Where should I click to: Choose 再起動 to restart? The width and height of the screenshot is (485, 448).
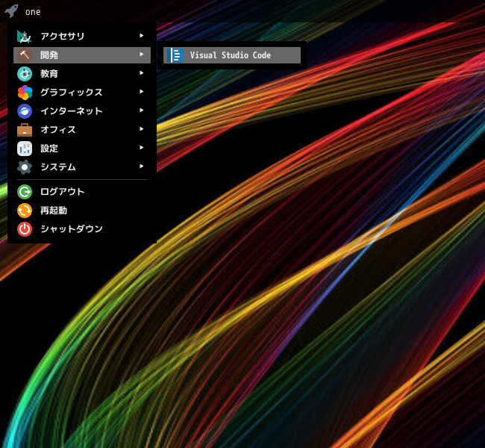point(82,211)
